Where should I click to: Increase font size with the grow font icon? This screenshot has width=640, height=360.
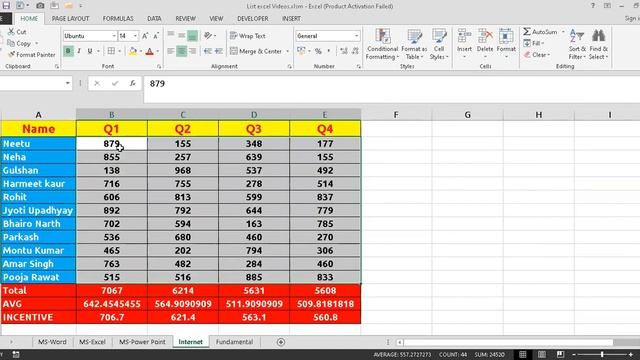click(x=145, y=36)
